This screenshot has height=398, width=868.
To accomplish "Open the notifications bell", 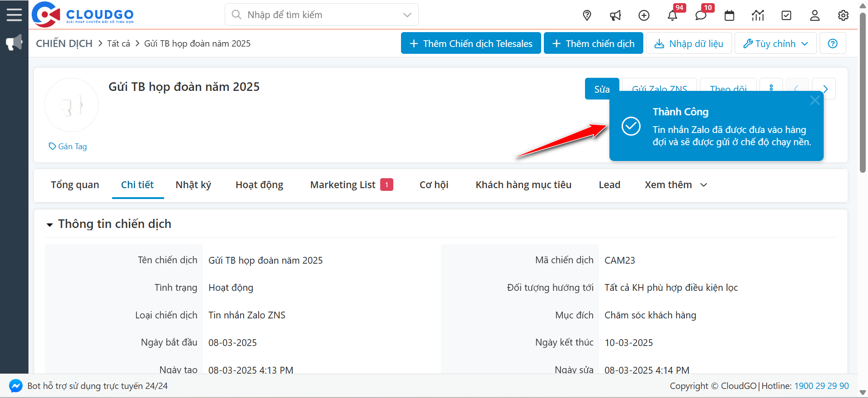I will [x=672, y=16].
